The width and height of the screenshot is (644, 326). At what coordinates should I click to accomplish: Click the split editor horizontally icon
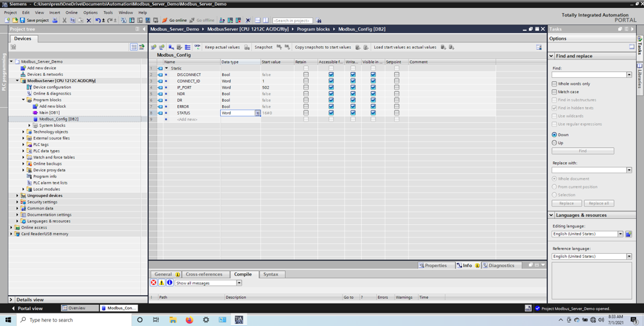pos(257,20)
